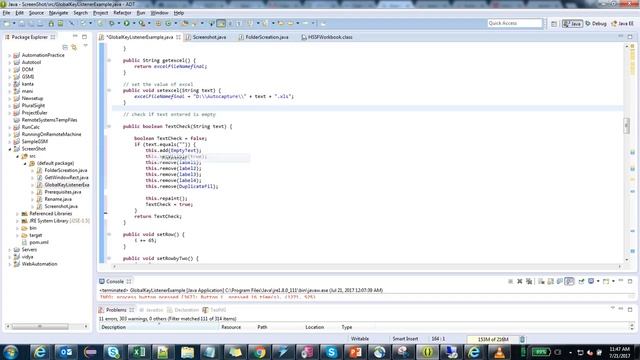
Task: Click the garbage collector trash icon
Action: tap(522, 339)
